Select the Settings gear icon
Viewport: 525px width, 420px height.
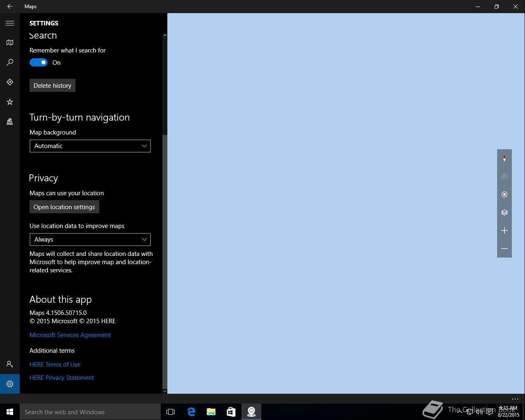click(10, 384)
